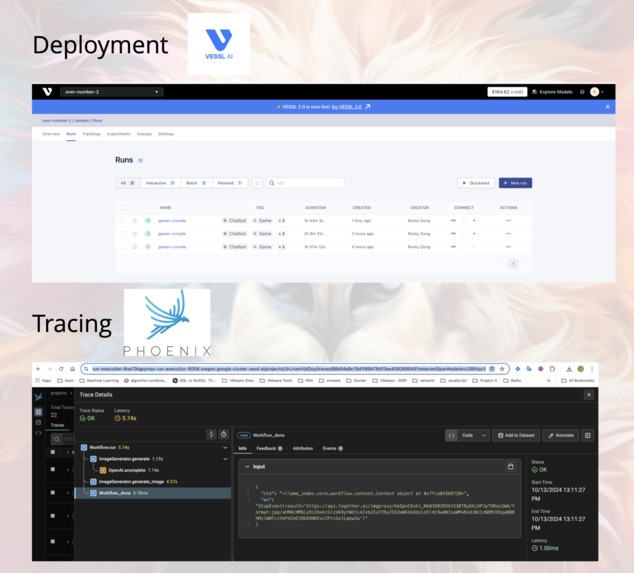Select the Workflow_done span
Screen dimensions: 634x573
pyautogui.click(x=152, y=493)
